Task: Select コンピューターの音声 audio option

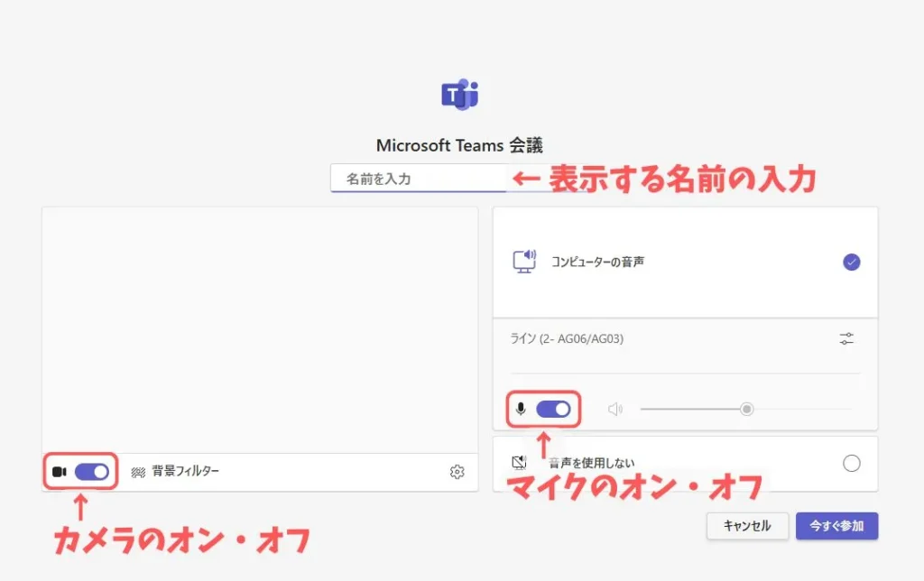Action: pos(685,262)
